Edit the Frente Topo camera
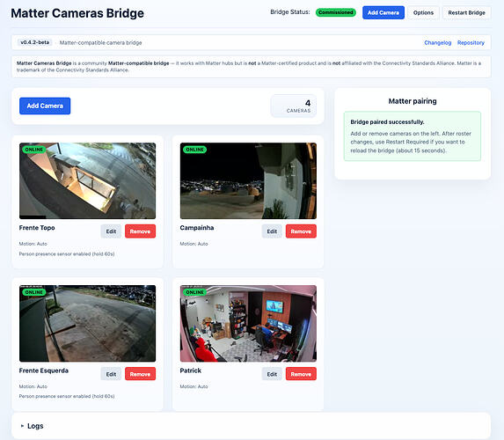The width and height of the screenshot is (504, 440). point(111,231)
